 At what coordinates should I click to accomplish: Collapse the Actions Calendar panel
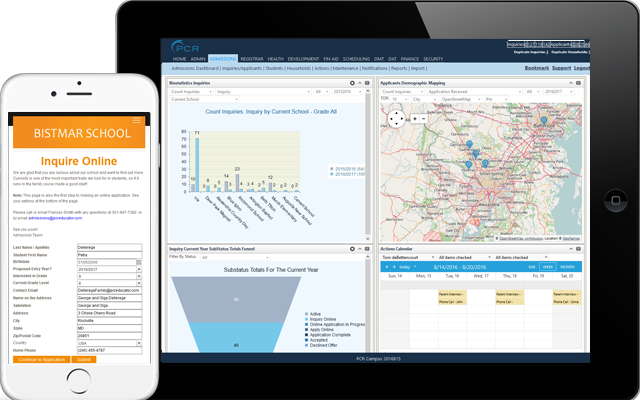[x=571, y=249]
